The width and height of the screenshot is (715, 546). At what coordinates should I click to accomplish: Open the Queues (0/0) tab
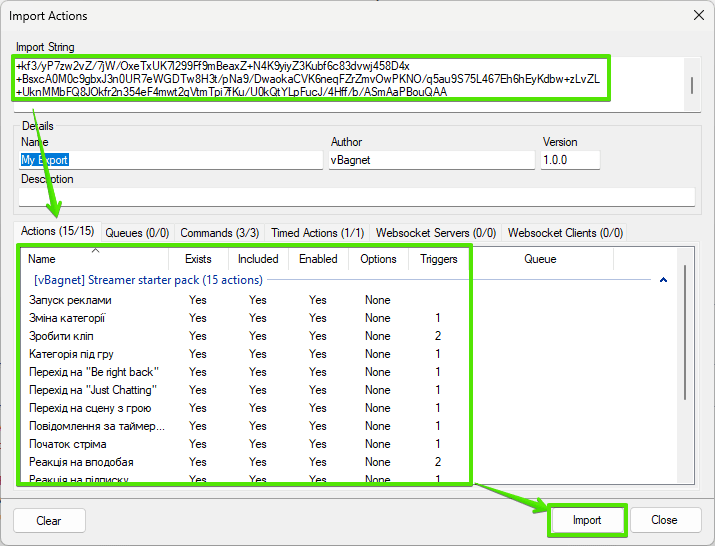pyautogui.click(x=137, y=233)
